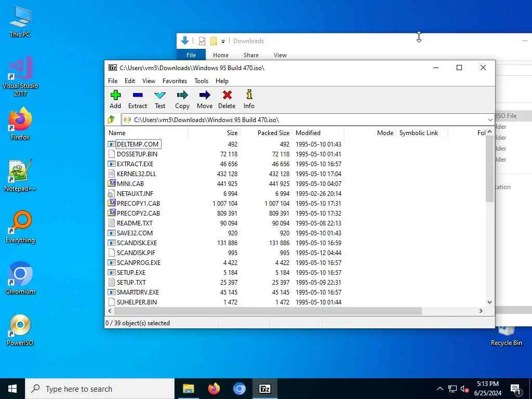The image size is (532, 399).
Task: Sort by Modified column header
Action: (x=318, y=132)
